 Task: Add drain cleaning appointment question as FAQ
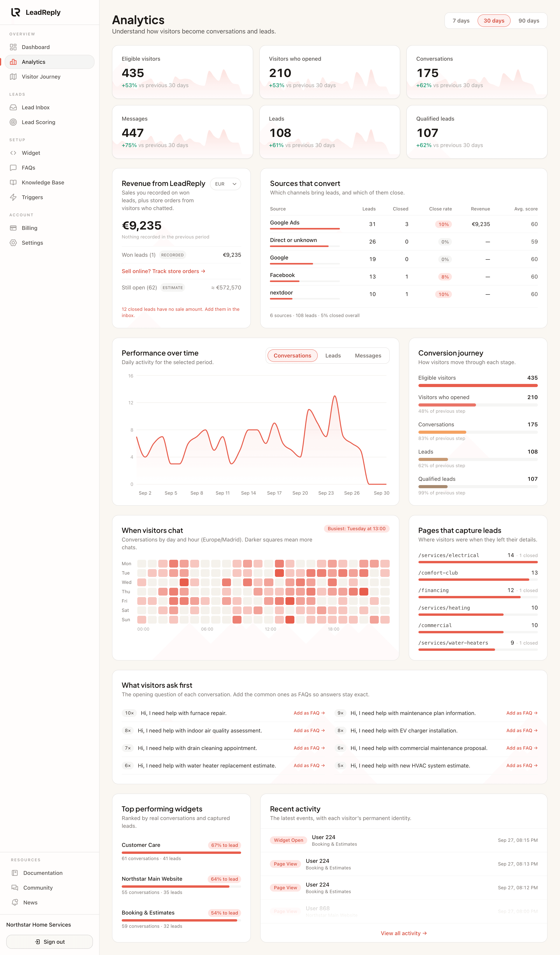coord(309,748)
